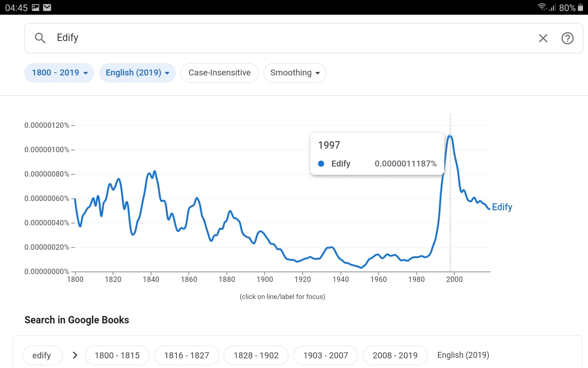The height and width of the screenshot is (368, 588).
Task: Click the blue Edify dot in tooltip
Action: point(321,164)
